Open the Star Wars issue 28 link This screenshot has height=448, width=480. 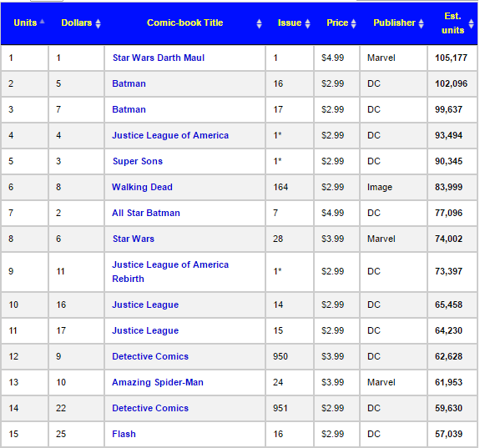click(x=134, y=239)
